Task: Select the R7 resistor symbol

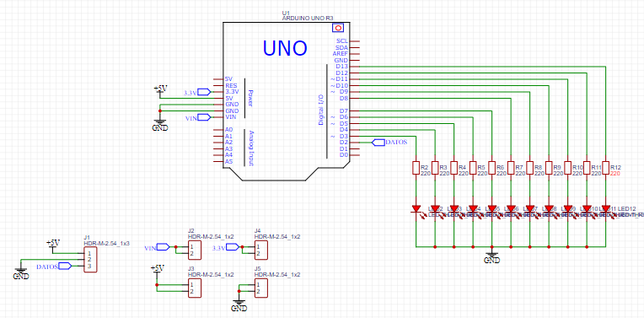Action: 511,168
